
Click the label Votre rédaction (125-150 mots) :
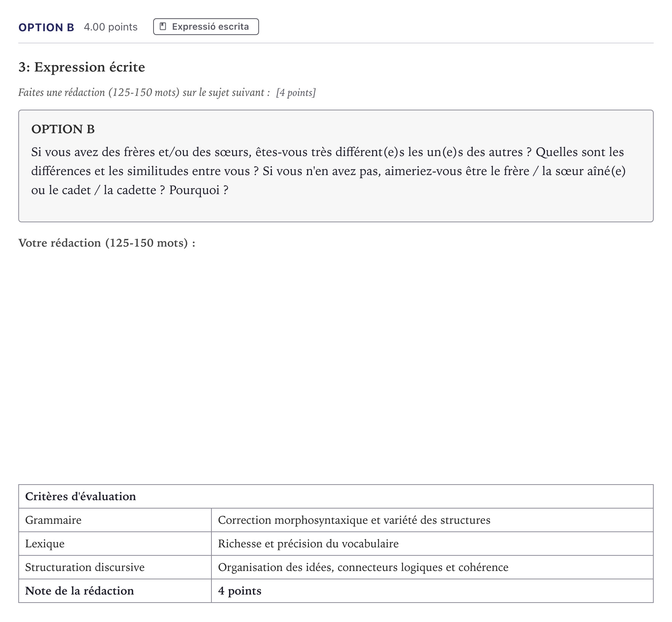pyautogui.click(x=107, y=243)
